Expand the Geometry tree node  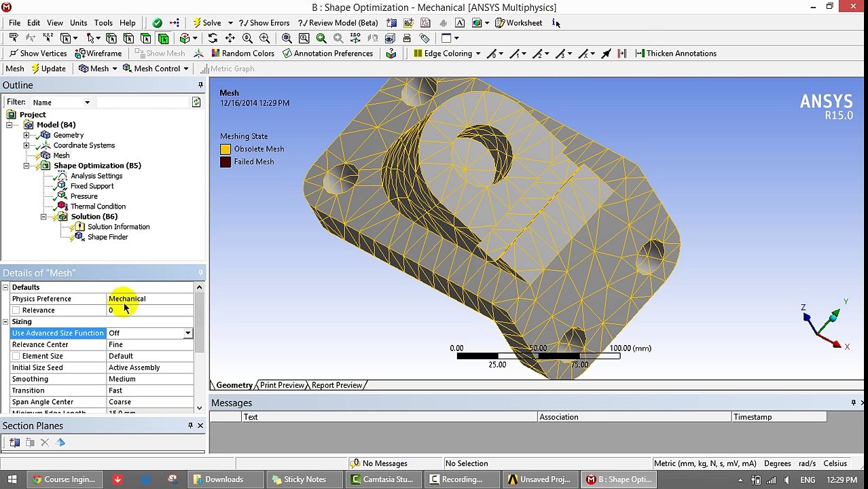click(x=26, y=135)
